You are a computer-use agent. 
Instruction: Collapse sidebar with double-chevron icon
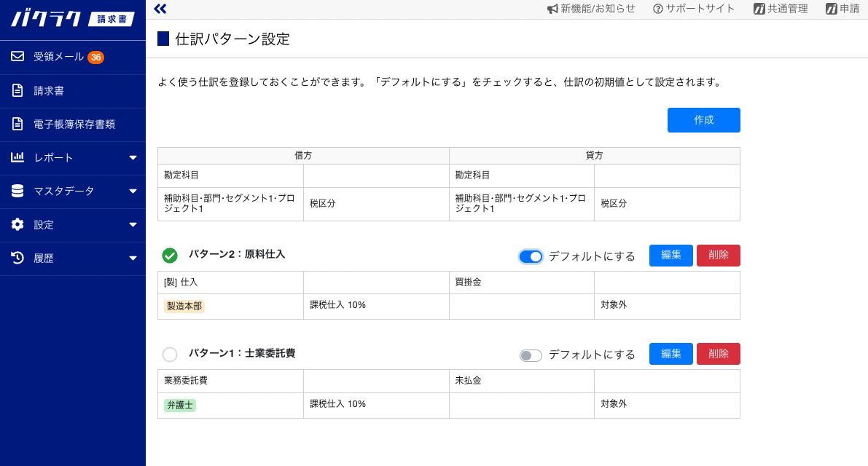[x=160, y=9]
